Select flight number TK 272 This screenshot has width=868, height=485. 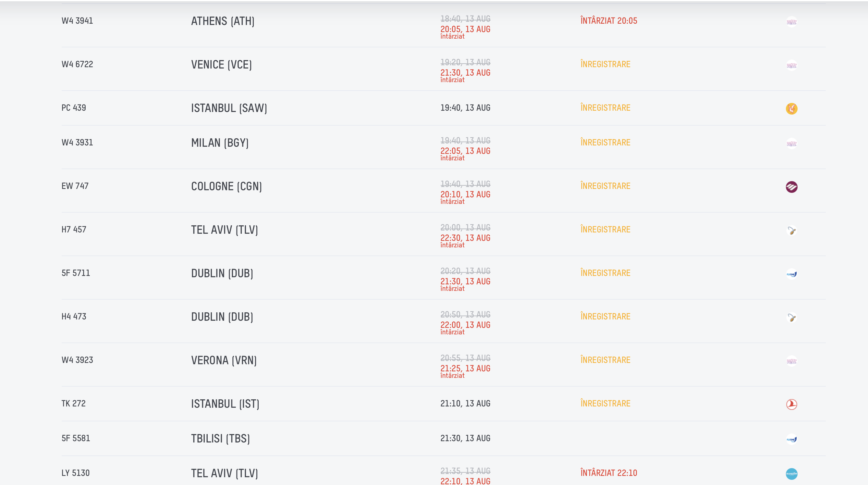tap(73, 404)
